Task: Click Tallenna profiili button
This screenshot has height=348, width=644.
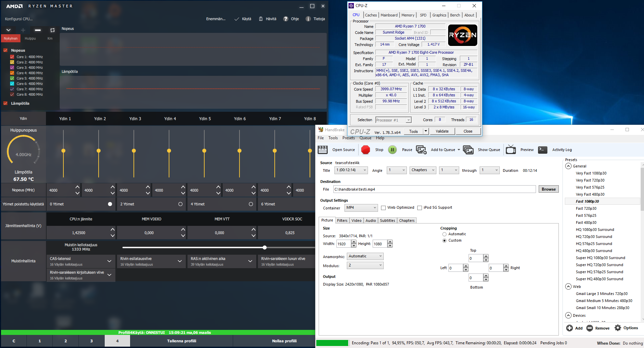Action: pyautogui.click(x=181, y=341)
